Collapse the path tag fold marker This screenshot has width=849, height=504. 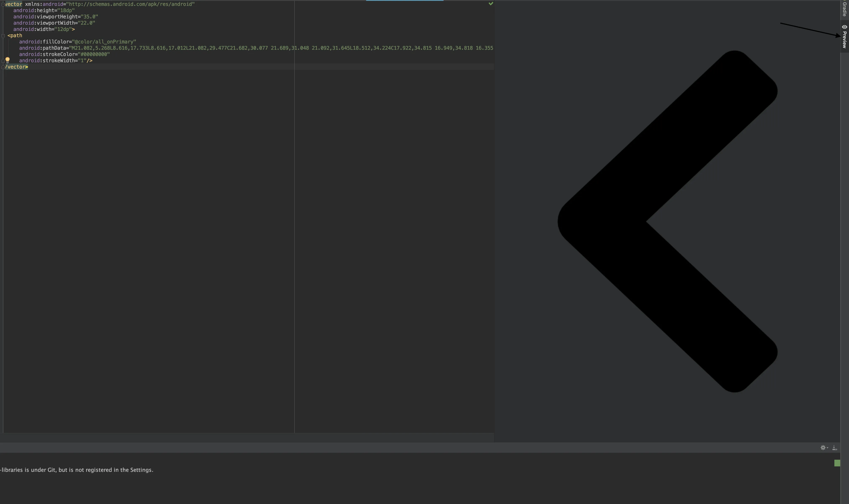tap(3, 36)
